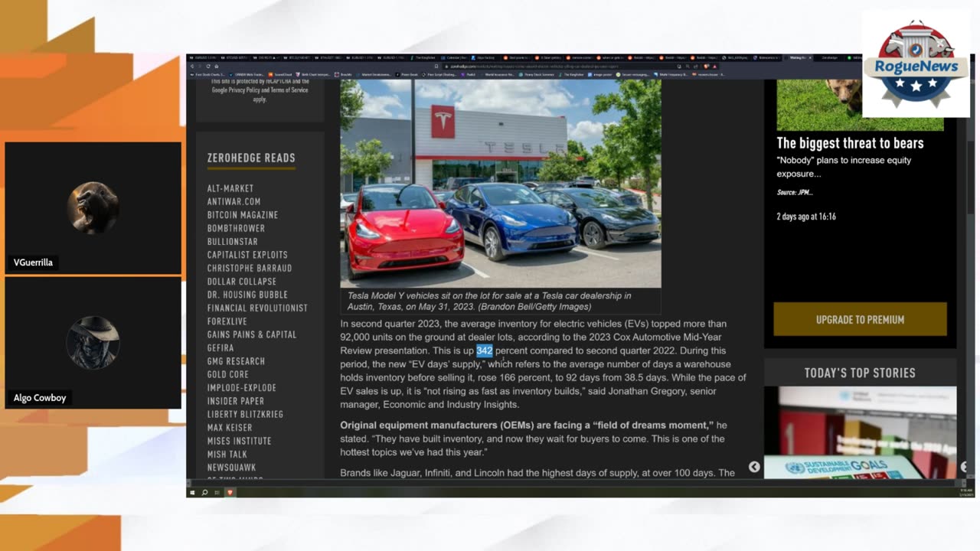980x551 pixels.
Task: Click VGuerrilla's gorilla avatar
Action: tap(93, 207)
